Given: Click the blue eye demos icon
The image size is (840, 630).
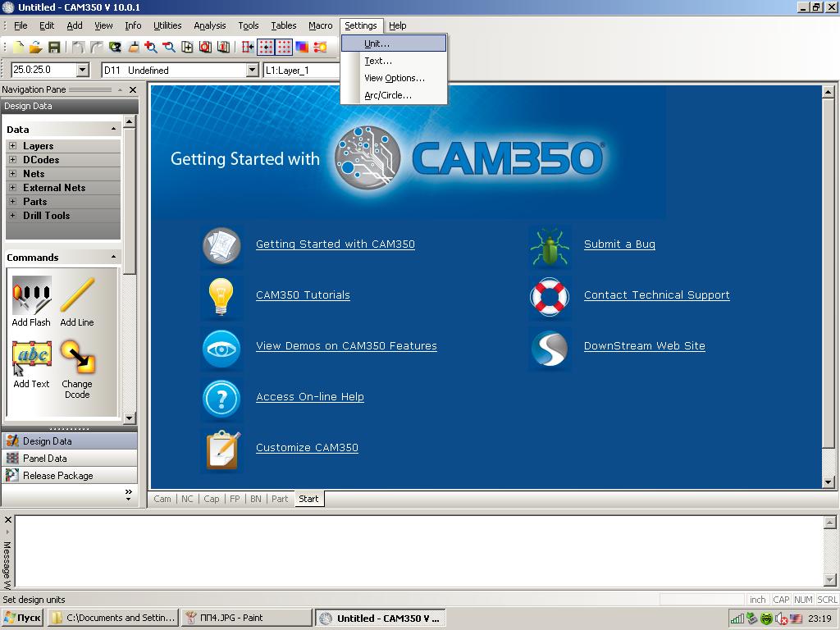Looking at the screenshot, I should pyautogui.click(x=221, y=349).
